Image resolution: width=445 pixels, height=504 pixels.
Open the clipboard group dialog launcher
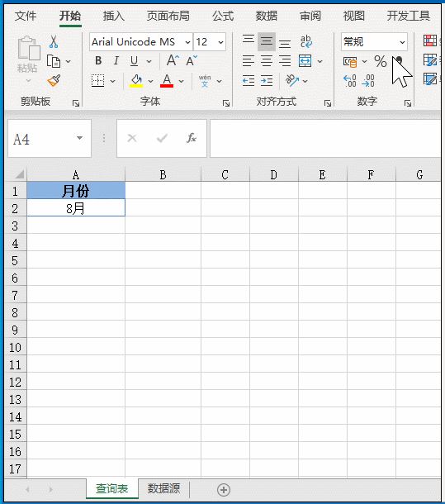coord(76,103)
